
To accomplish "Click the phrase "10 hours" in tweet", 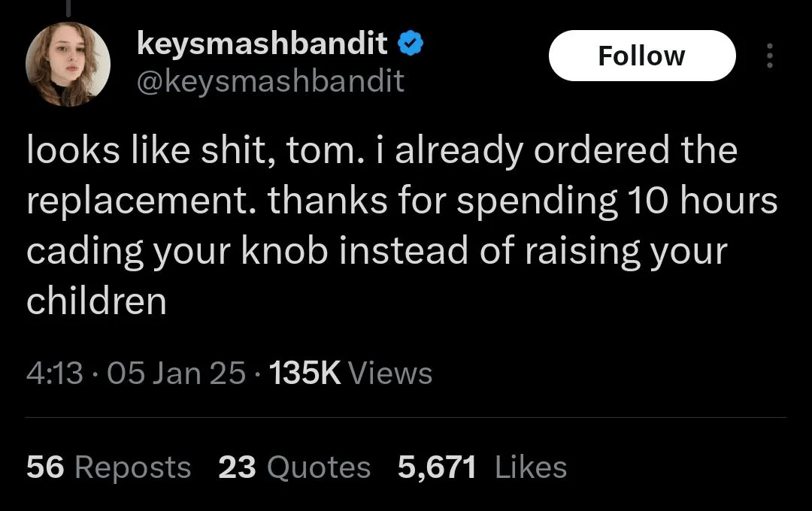I will [x=702, y=200].
